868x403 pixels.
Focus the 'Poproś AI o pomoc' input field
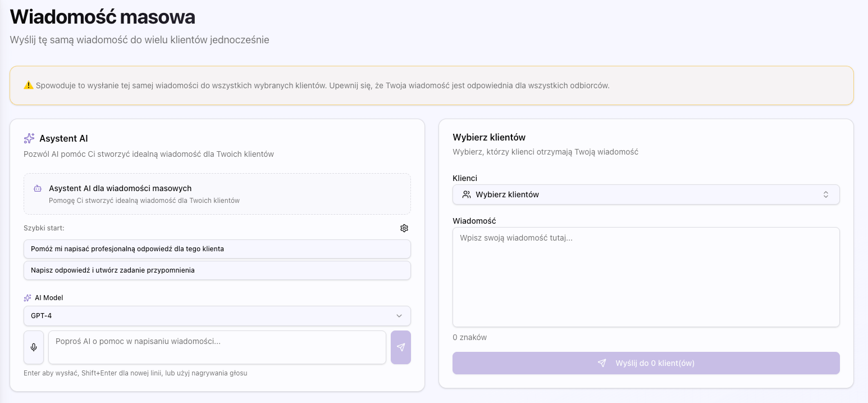tap(217, 347)
